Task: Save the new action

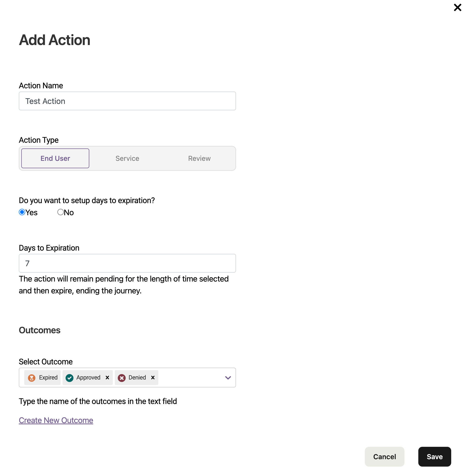Action: pos(434,457)
